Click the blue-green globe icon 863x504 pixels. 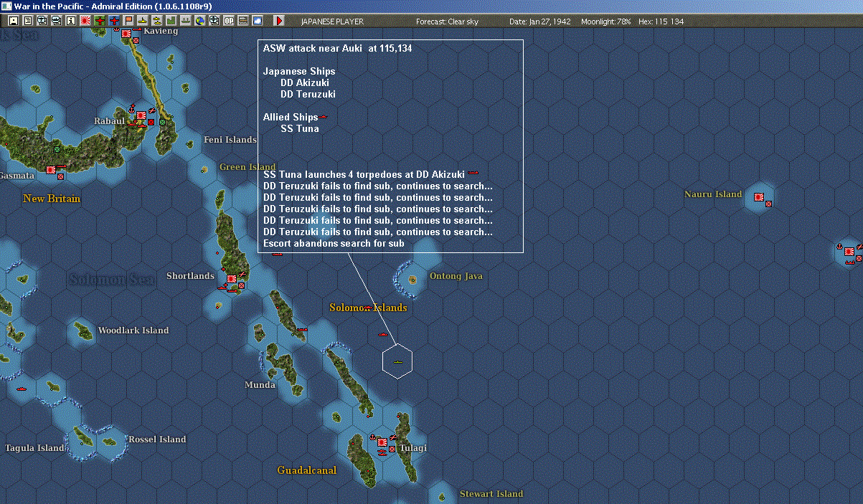199,21
